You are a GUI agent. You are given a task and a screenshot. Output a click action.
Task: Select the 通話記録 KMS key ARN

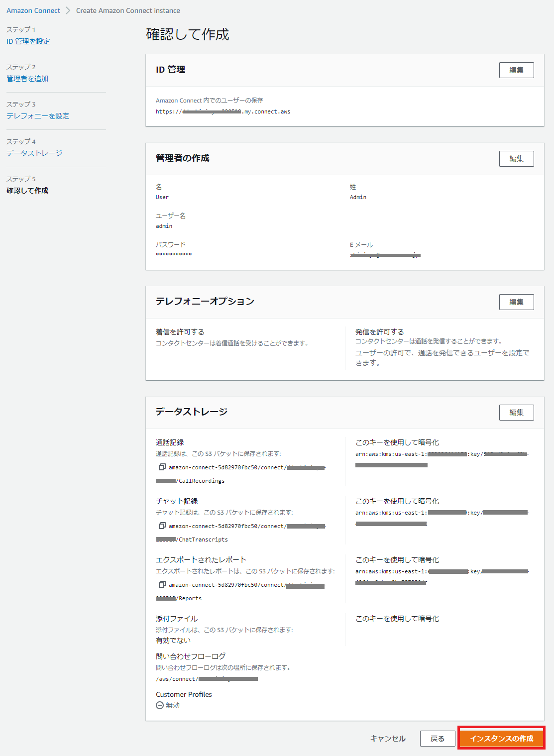pyautogui.click(x=442, y=459)
